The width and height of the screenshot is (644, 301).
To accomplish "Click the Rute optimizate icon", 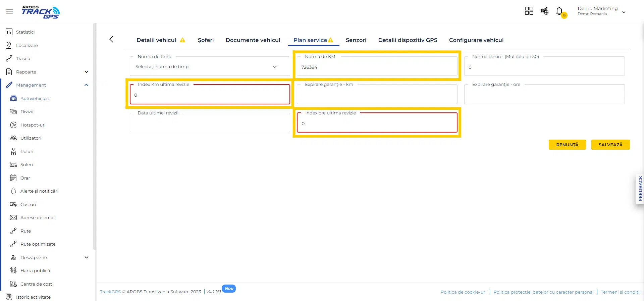I will click(x=13, y=244).
